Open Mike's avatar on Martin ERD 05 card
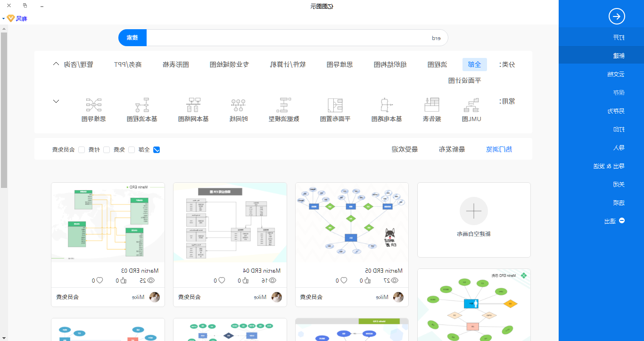644x341 pixels. point(399,297)
